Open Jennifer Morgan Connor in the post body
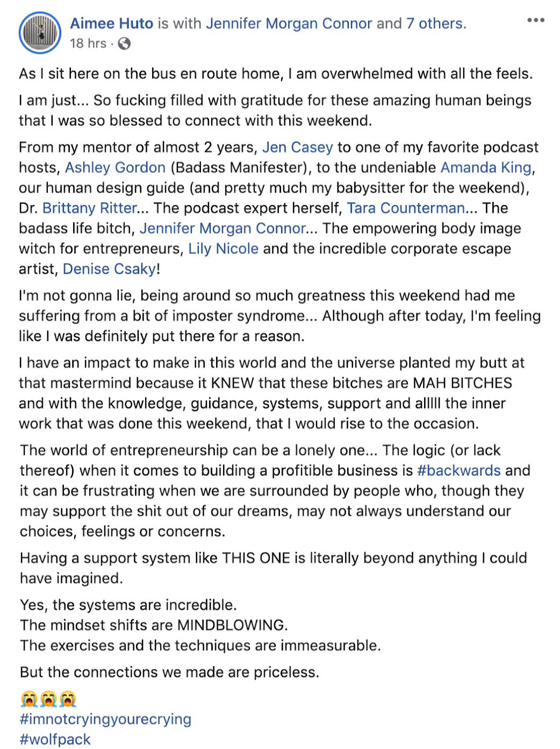 223,229
